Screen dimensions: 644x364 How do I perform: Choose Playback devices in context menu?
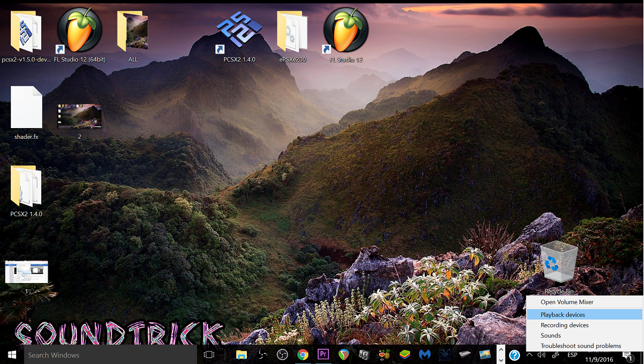(562, 315)
